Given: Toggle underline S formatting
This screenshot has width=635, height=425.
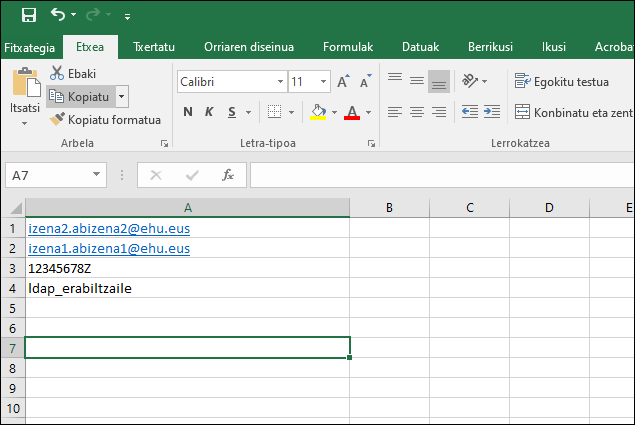Looking at the screenshot, I should click(x=232, y=112).
